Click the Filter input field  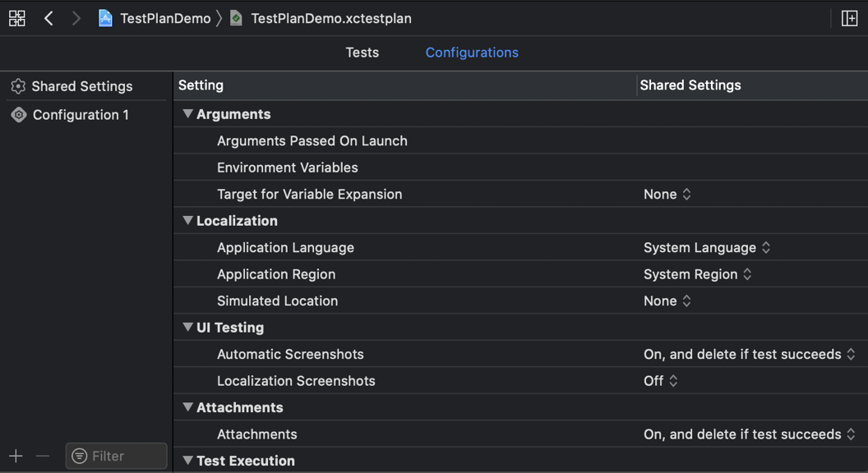(x=116, y=456)
